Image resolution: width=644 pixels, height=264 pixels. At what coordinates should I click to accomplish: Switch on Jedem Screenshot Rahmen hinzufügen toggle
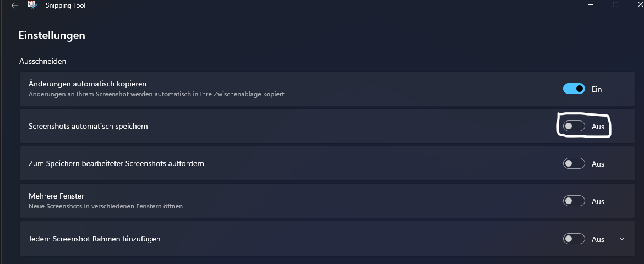click(x=574, y=239)
